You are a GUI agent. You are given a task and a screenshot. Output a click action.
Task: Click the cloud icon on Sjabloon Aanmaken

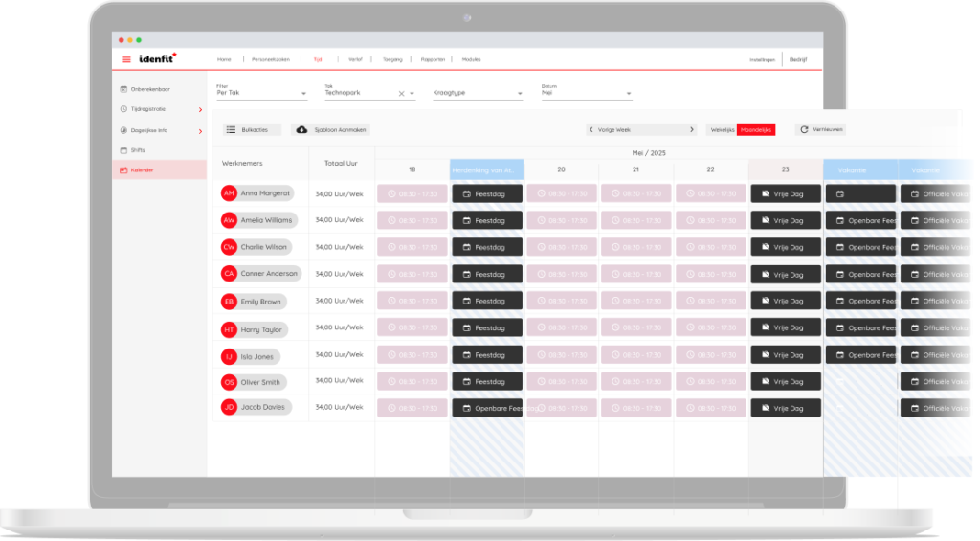[x=302, y=129]
